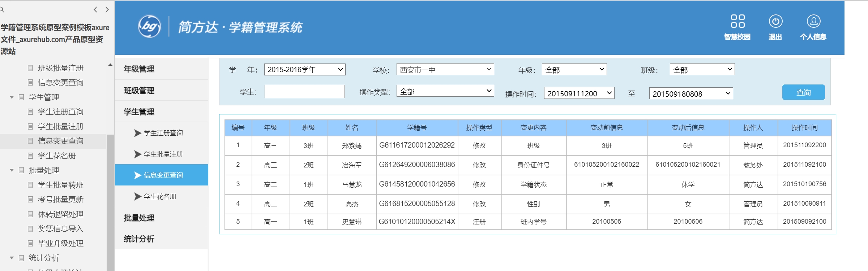Click 变动前信息 610105200102160022
Image resolution: width=868 pixels, height=271 pixels.
tap(607, 165)
